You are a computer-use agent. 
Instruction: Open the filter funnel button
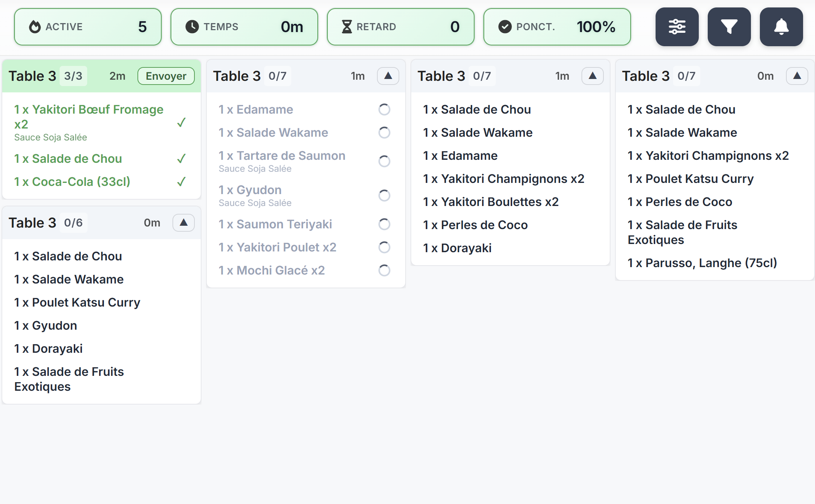729,27
